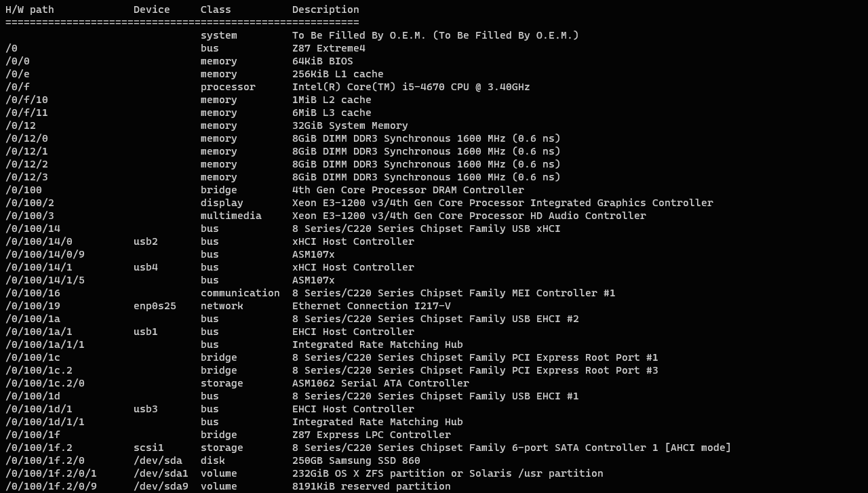The width and height of the screenshot is (868, 493).
Task: Click the "Description" column header text
Action: [x=325, y=9]
